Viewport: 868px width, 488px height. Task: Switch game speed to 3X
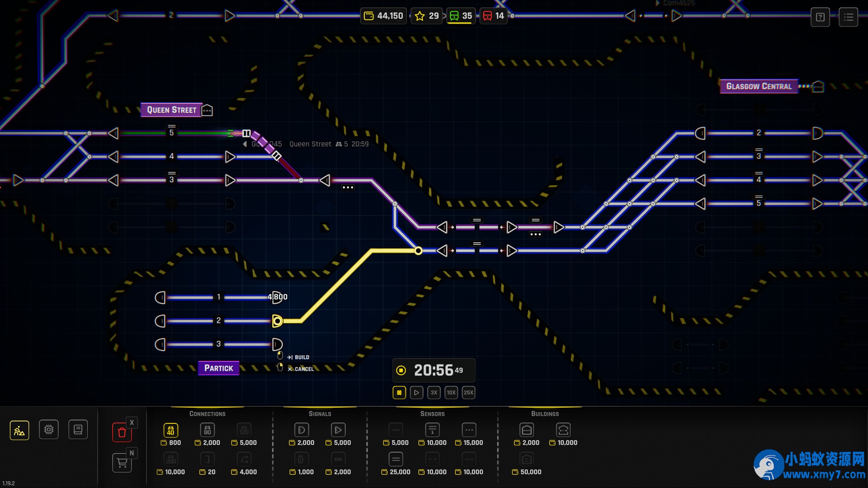click(x=434, y=393)
